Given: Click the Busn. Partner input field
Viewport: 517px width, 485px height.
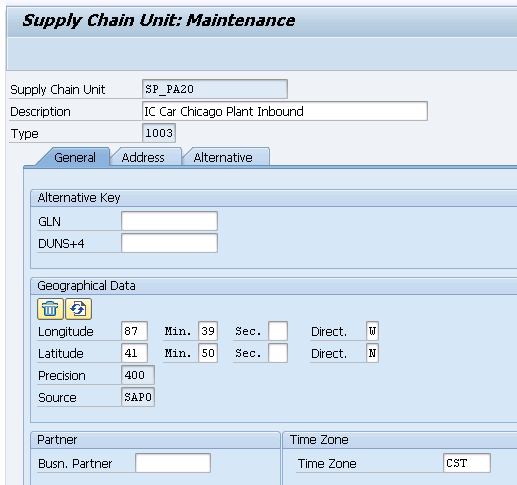Looking at the screenshot, I should point(173,463).
